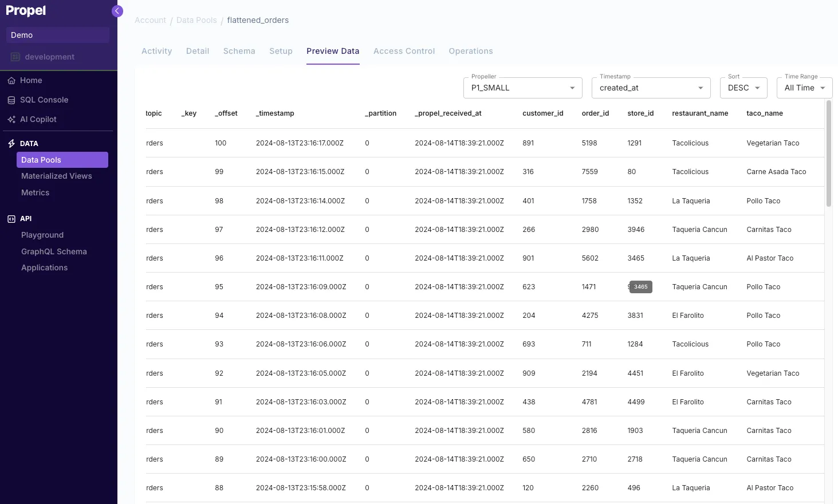
Task: Click the customer_id column header
Action: 543,113
